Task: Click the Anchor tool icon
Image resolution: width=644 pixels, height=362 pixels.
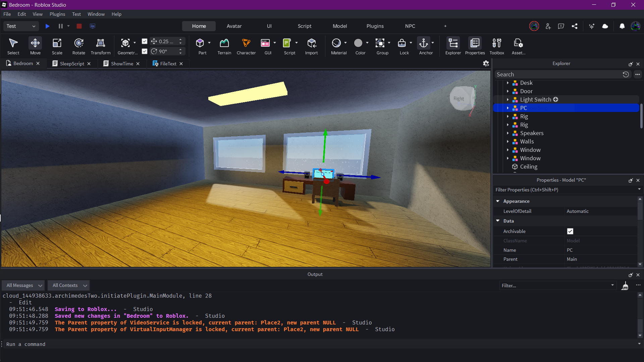Action: click(424, 43)
